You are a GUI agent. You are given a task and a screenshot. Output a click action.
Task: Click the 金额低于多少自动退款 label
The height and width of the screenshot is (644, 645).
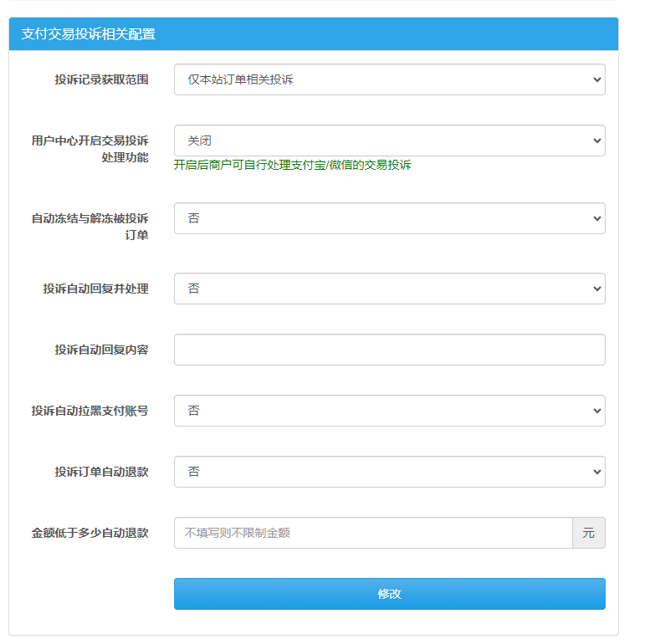click(x=90, y=533)
